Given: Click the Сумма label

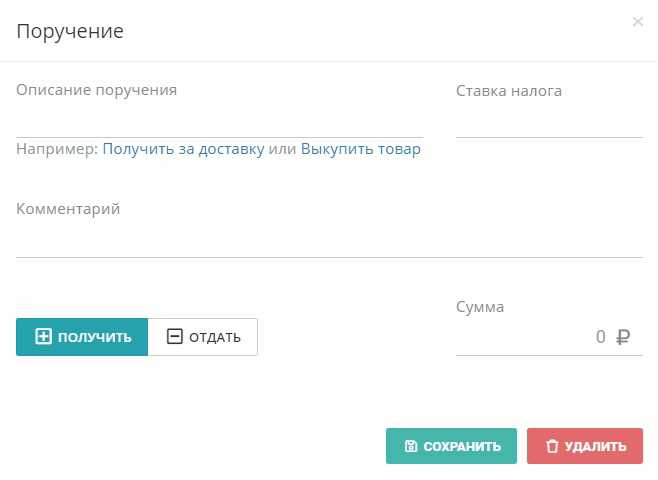Looking at the screenshot, I should tap(480, 307).
